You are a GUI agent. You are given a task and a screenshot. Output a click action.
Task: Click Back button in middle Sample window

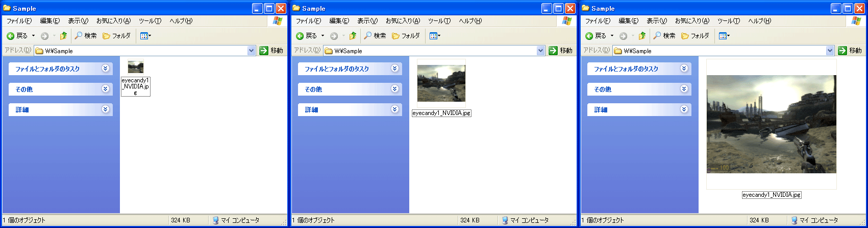[x=306, y=36]
